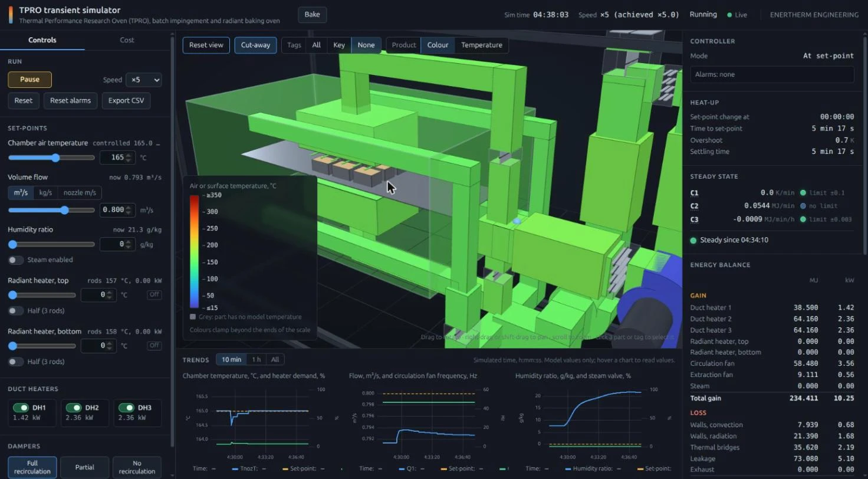Click humidity ratio stepper arrows

(x=129, y=244)
